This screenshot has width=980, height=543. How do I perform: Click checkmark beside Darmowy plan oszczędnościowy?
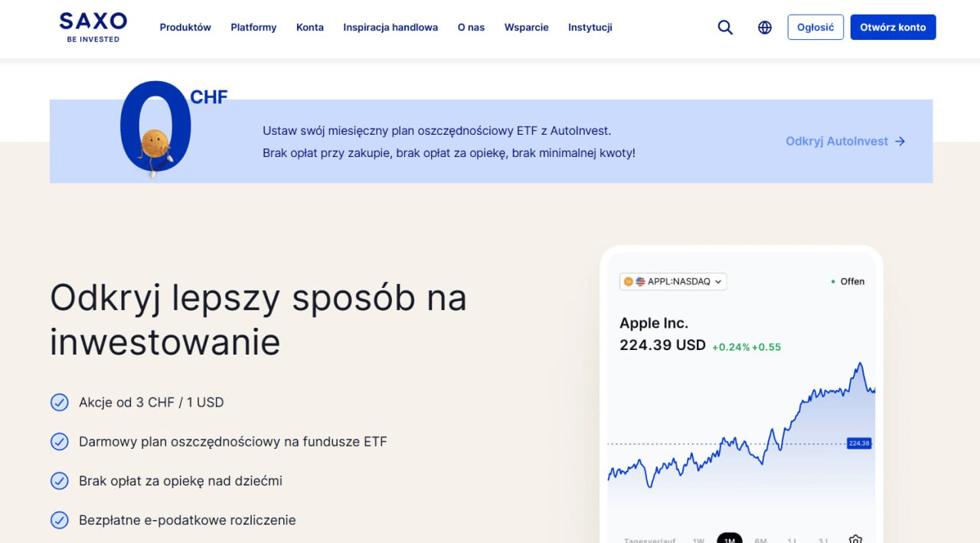pyautogui.click(x=60, y=442)
